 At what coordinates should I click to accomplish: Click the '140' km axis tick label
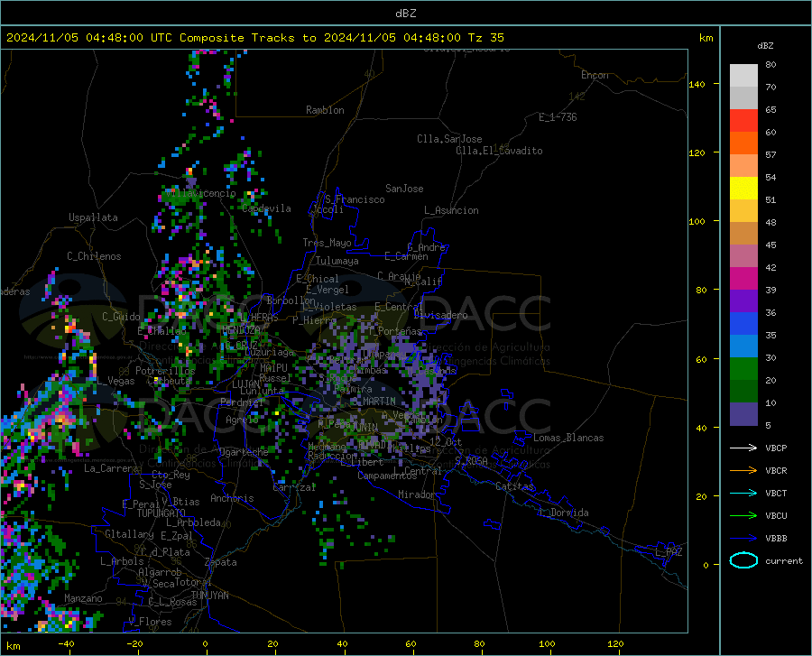coord(697,85)
